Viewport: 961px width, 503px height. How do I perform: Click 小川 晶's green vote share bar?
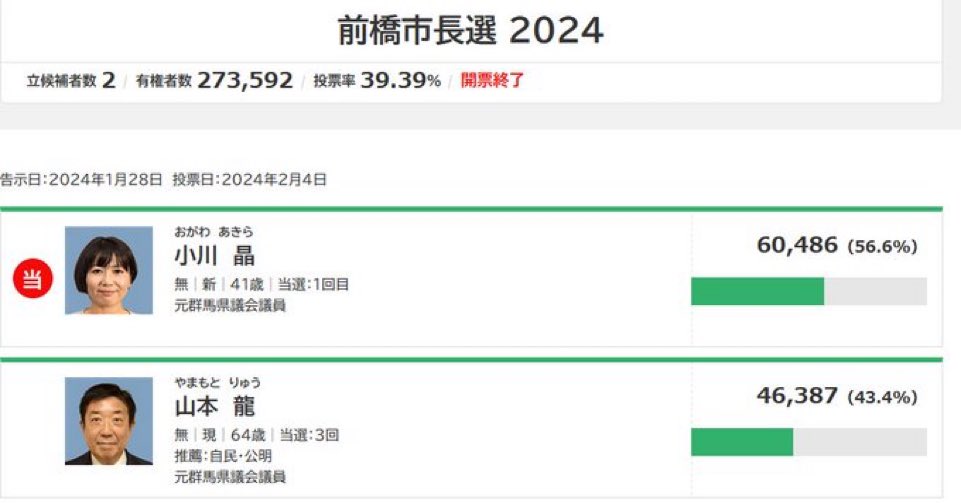pos(757,291)
